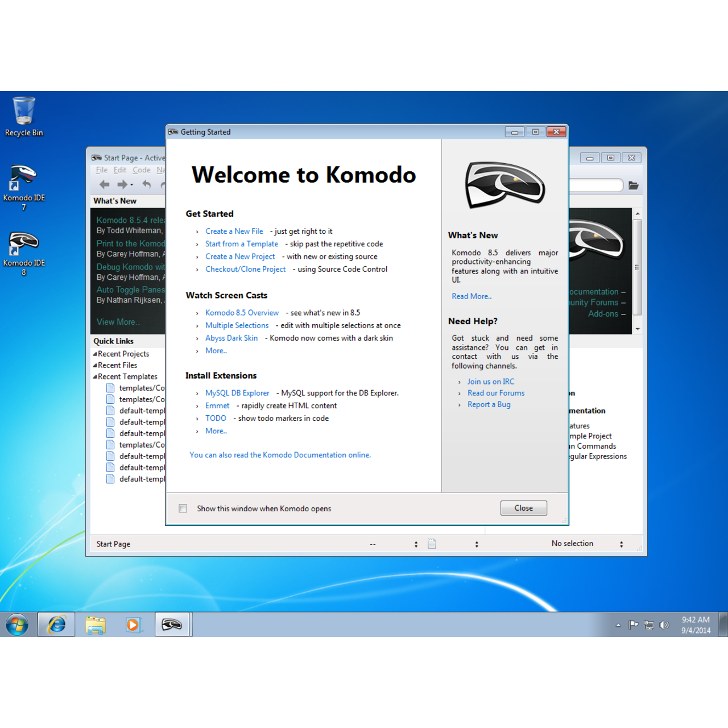Open the Edit menu
Image resolution: width=728 pixels, height=728 pixels.
tap(120, 170)
